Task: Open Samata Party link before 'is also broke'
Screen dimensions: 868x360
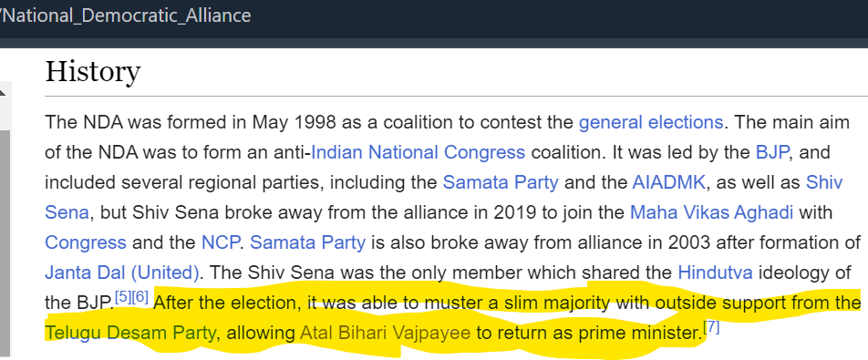Action: coord(308,242)
